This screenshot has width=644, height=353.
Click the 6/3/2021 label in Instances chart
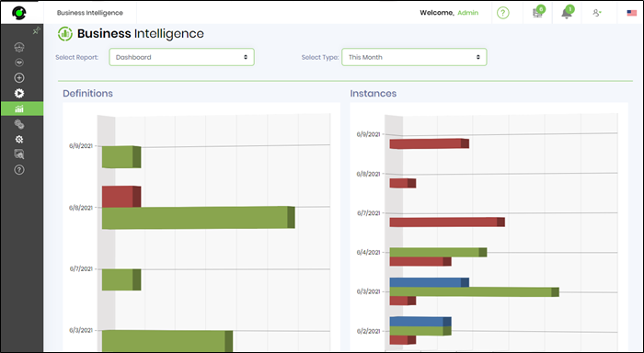[x=368, y=291]
